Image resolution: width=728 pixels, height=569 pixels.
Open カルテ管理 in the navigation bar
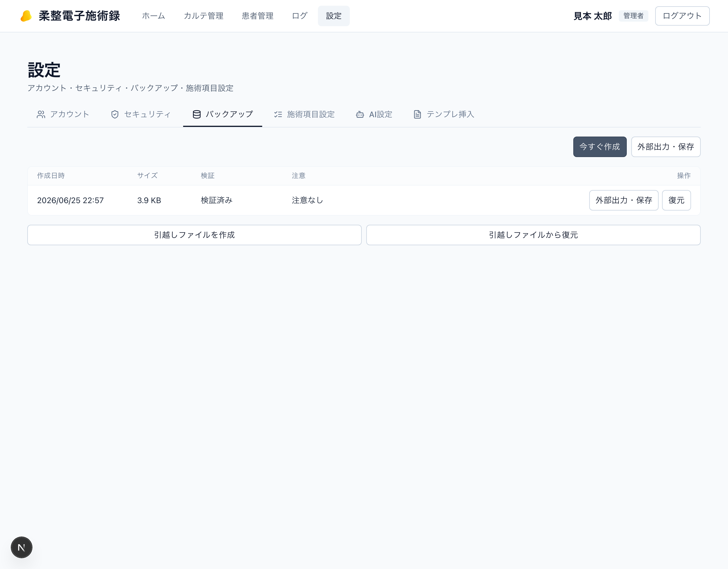coord(204,16)
